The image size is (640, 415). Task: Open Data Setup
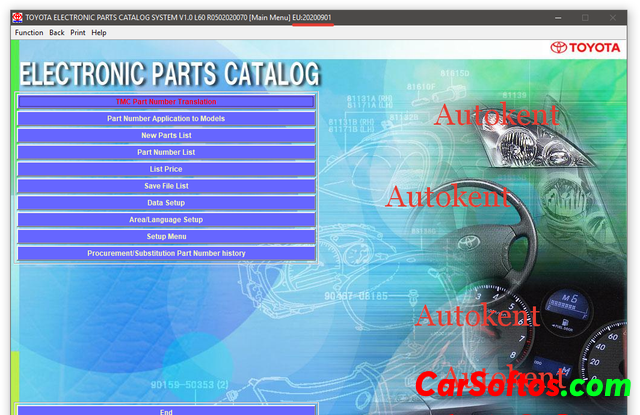(166, 203)
